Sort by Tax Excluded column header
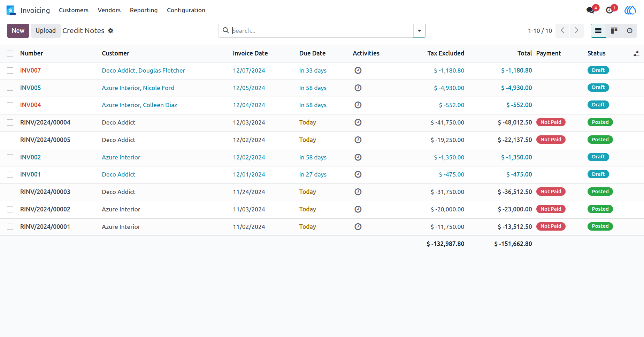The height and width of the screenshot is (337, 644). pyautogui.click(x=446, y=53)
